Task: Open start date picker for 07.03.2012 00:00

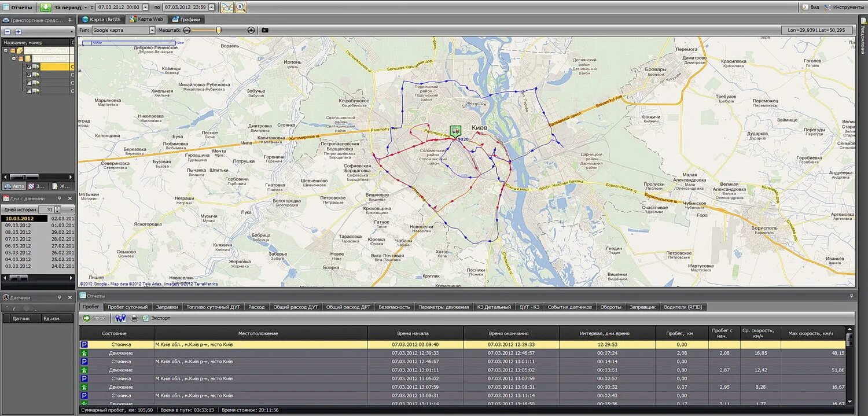Action: [x=145, y=8]
